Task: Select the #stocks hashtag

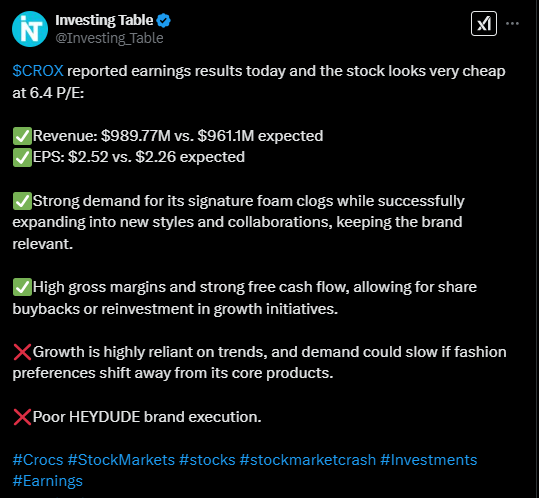Action: pos(207,460)
